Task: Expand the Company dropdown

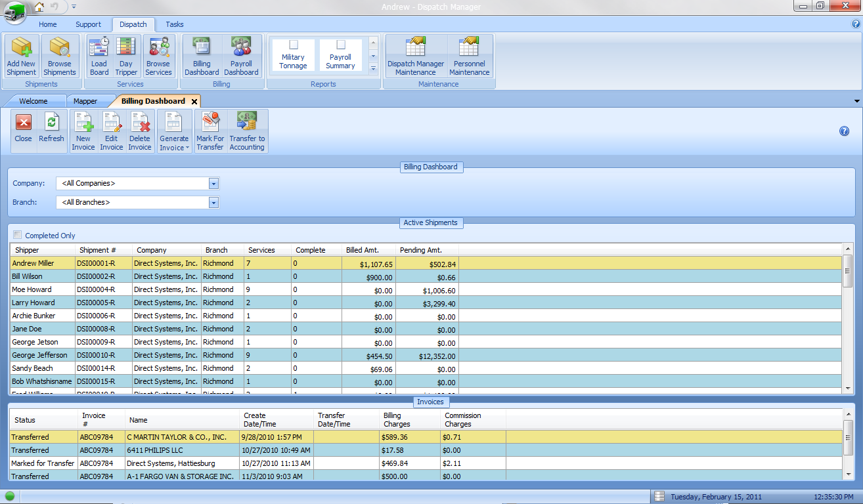Action: [213, 184]
